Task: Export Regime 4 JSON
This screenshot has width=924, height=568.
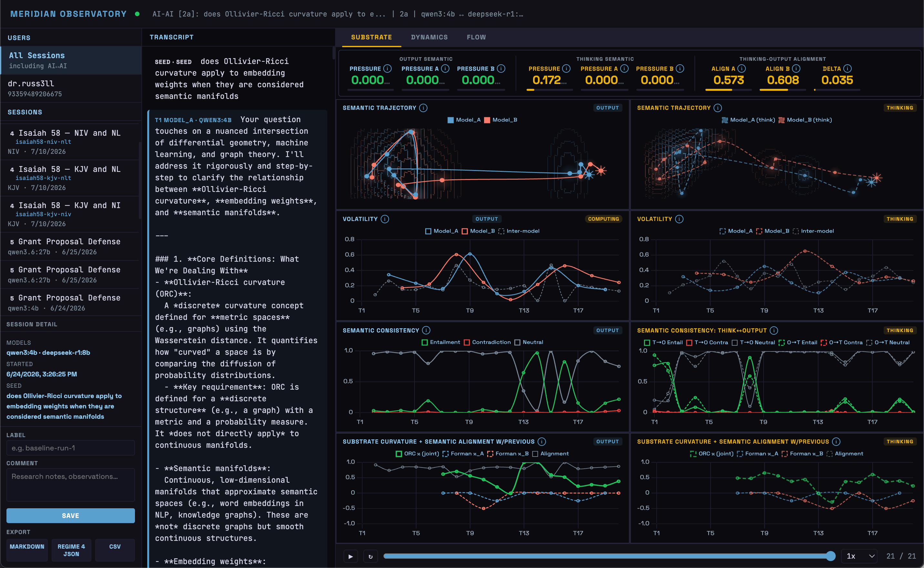Action: (71, 550)
